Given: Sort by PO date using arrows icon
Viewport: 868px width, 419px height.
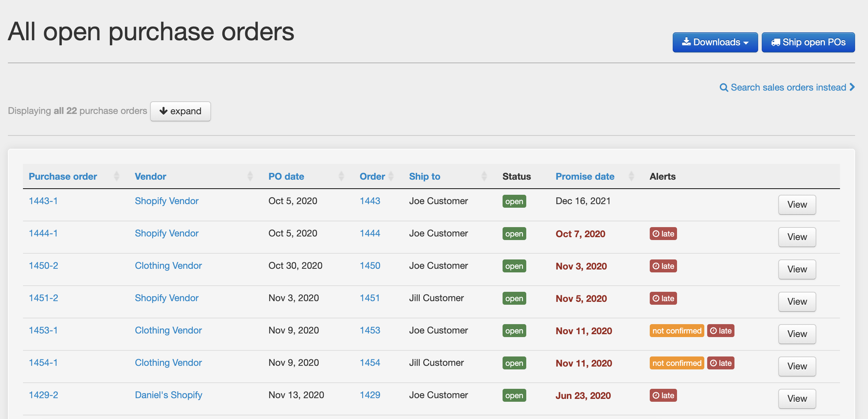Looking at the screenshot, I should [x=341, y=176].
